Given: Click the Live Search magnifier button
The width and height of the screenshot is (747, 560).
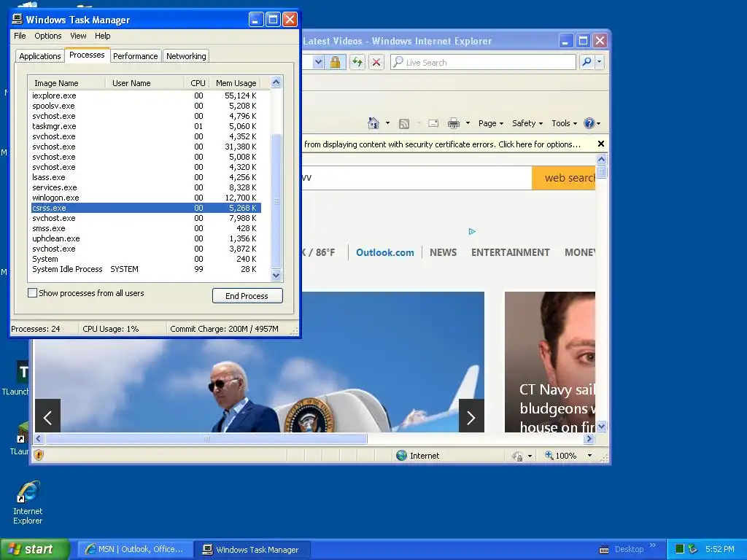Looking at the screenshot, I should [x=587, y=62].
